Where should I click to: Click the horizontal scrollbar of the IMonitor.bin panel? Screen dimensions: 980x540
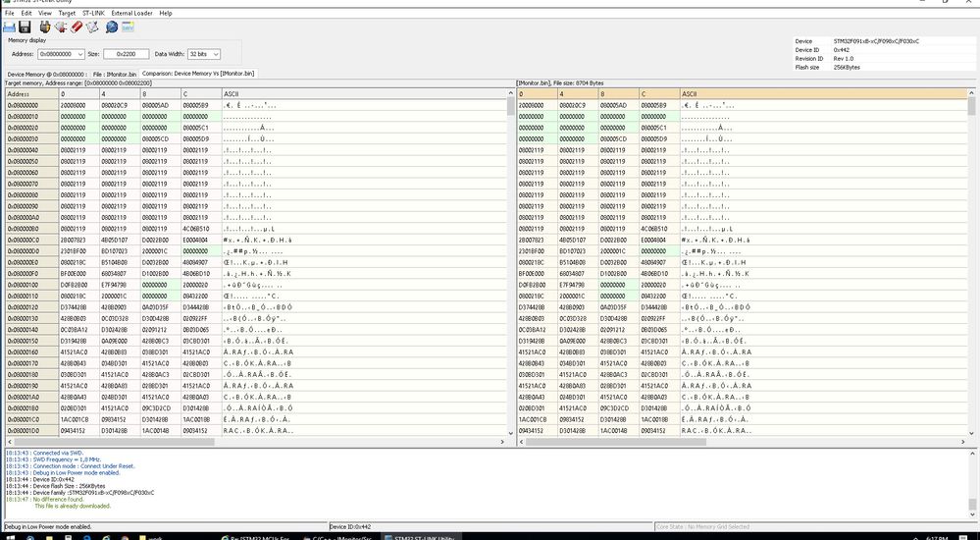click(x=743, y=442)
